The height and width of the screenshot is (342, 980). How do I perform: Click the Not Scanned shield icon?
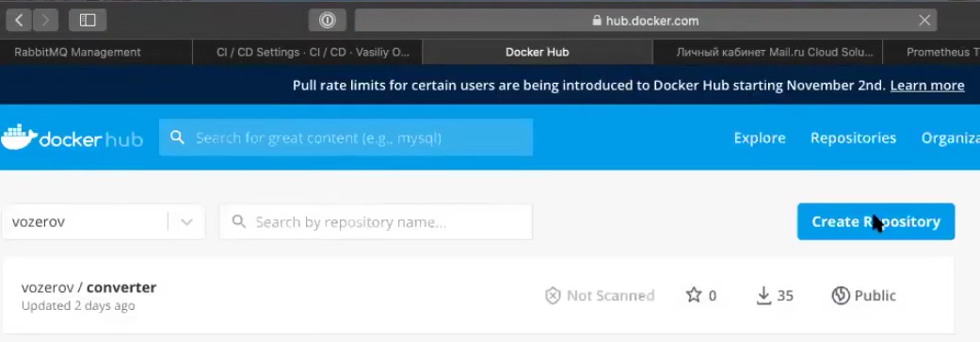(553, 296)
